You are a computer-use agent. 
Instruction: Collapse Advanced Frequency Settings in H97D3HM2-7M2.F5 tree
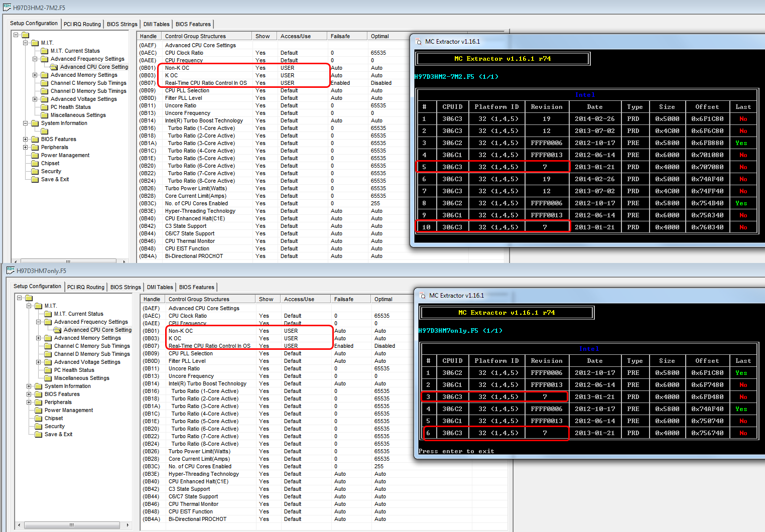[35, 59]
